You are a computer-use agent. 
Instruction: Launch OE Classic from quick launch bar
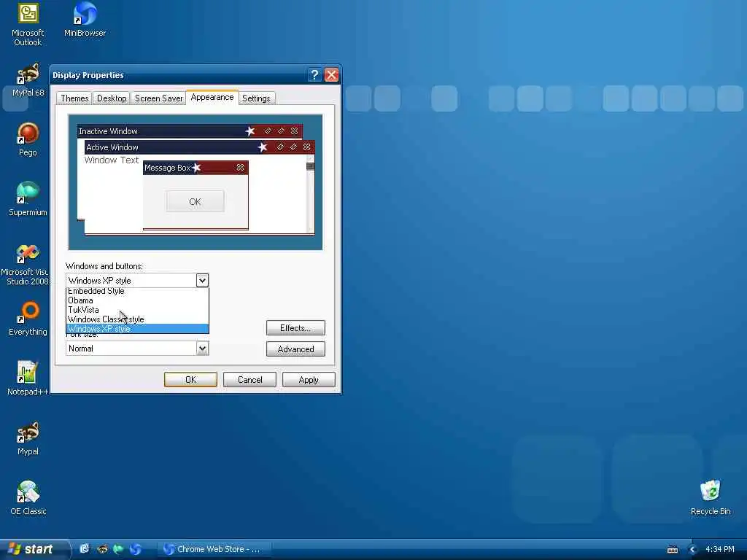pyautogui.click(x=85, y=549)
